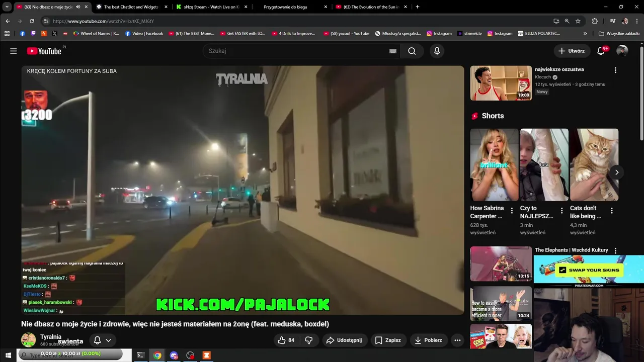Open the on-screen keyboard icon in search

(393, 51)
